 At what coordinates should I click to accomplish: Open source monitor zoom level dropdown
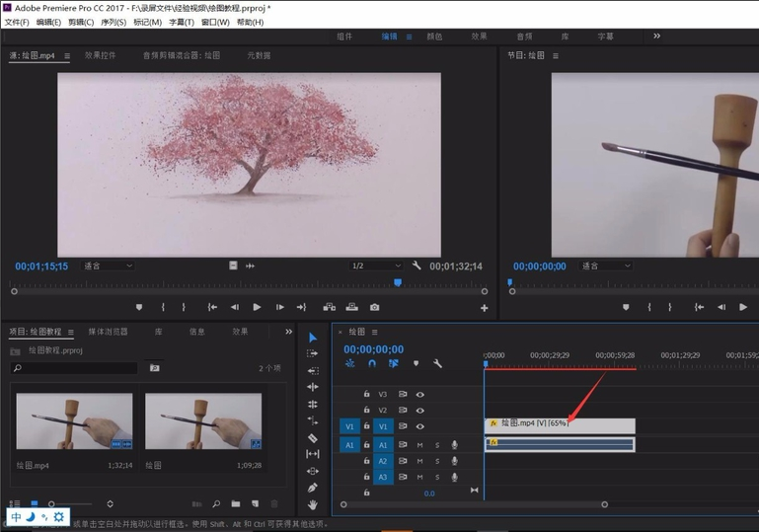click(108, 266)
